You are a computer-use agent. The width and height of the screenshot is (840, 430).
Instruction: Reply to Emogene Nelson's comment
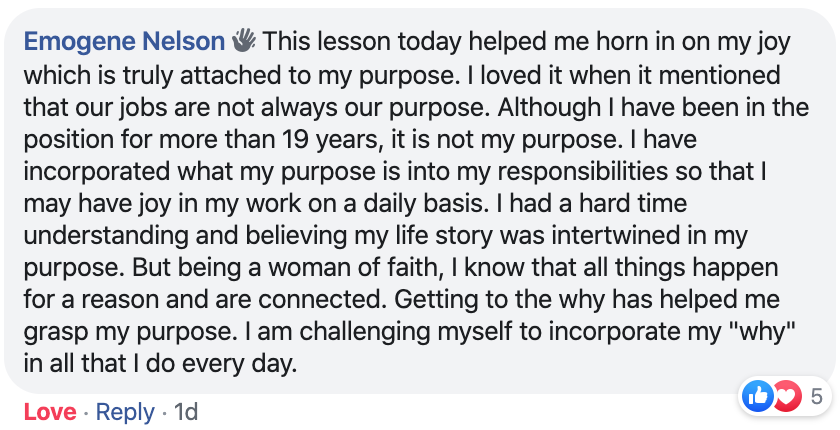(x=125, y=412)
